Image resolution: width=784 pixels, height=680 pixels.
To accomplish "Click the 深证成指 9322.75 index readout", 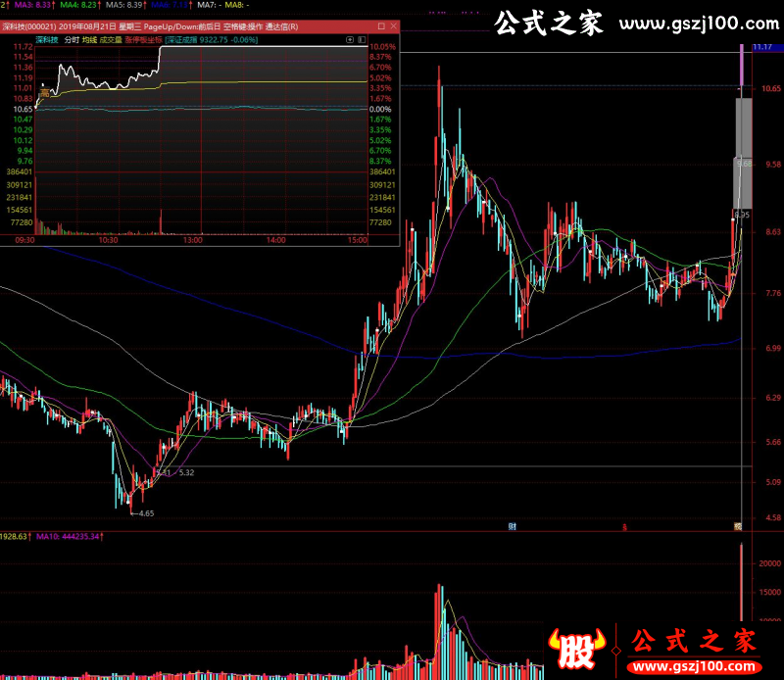I will click(x=212, y=39).
